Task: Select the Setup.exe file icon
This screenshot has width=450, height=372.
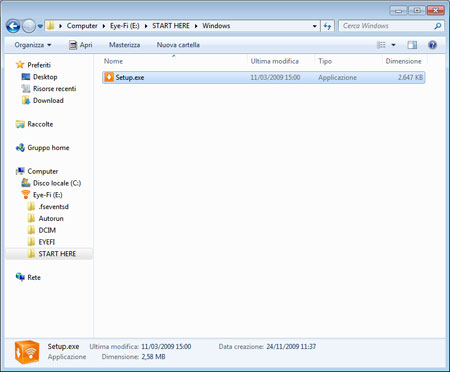Action: coord(109,77)
